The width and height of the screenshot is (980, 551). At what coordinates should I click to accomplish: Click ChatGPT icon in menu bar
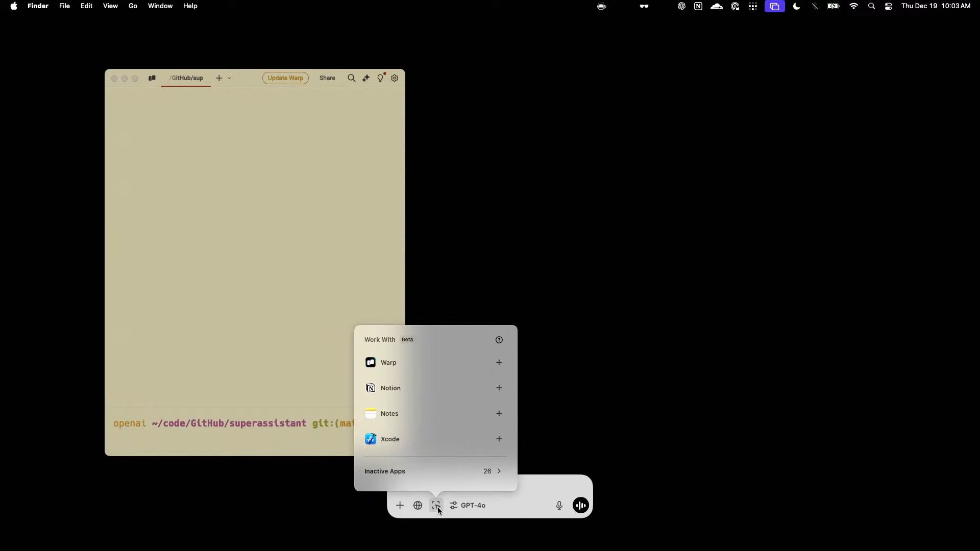tap(681, 6)
